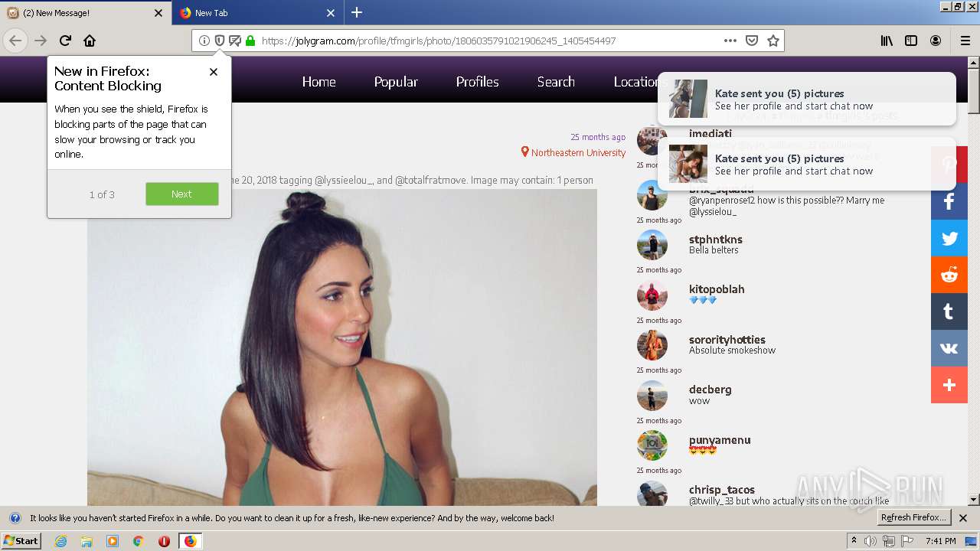Open Windows Explorer folder in taskbar
The width and height of the screenshot is (980, 551).
87,541
